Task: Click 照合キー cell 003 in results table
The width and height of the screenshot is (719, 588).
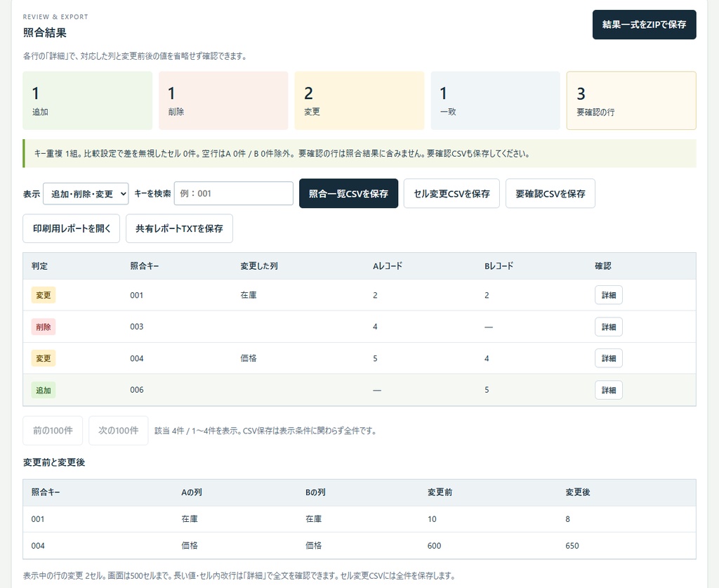Action: click(x=137, y=327)
